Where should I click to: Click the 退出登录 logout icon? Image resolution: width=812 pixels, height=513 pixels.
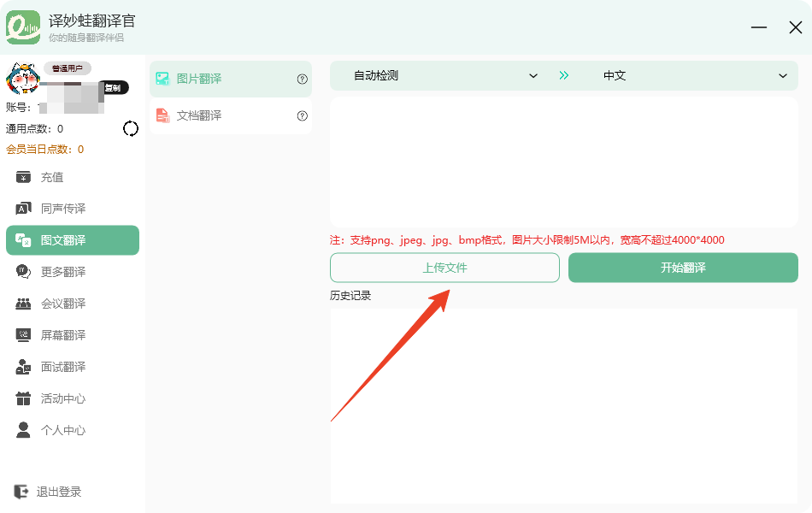[x=21, y=492]
